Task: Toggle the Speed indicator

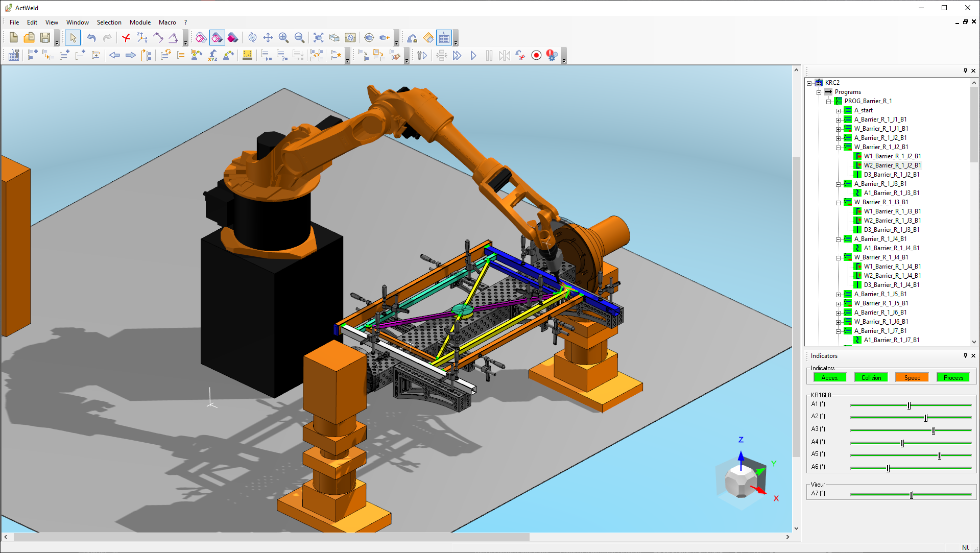Action: pos(912,378)
